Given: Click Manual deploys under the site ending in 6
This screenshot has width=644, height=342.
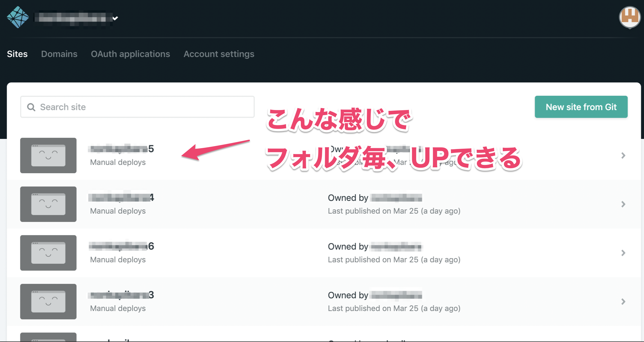Looking at the screenshot, I should [x=118, y=260].
